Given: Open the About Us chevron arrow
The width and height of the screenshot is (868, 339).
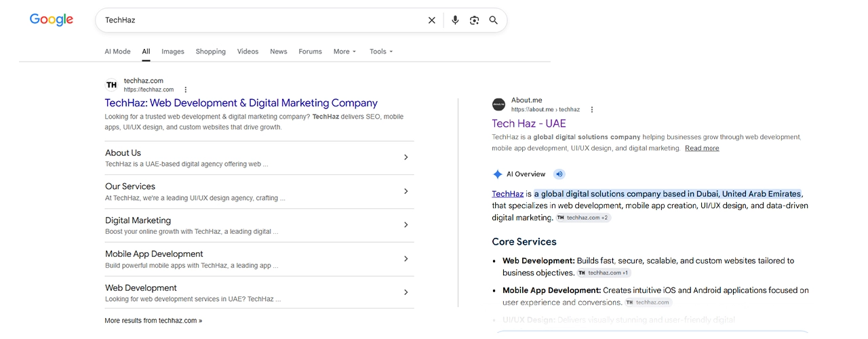Looking at the screenshot, I should click(406, 157).
